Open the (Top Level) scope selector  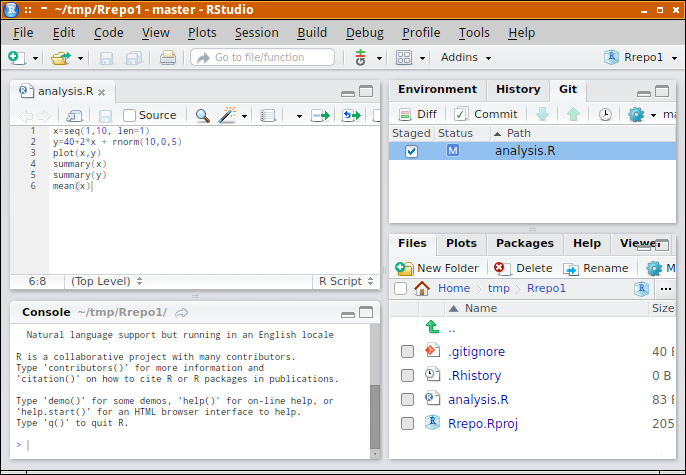coord(107,281)
